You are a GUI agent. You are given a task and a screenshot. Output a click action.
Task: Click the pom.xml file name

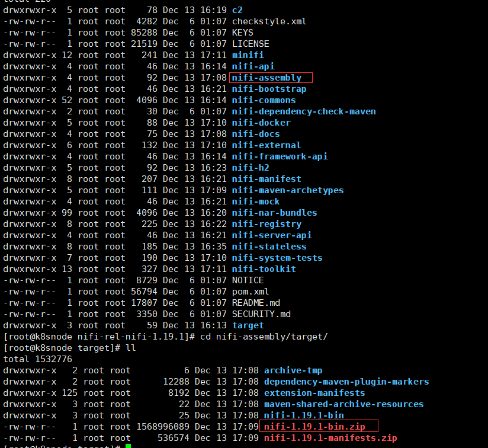251,292
